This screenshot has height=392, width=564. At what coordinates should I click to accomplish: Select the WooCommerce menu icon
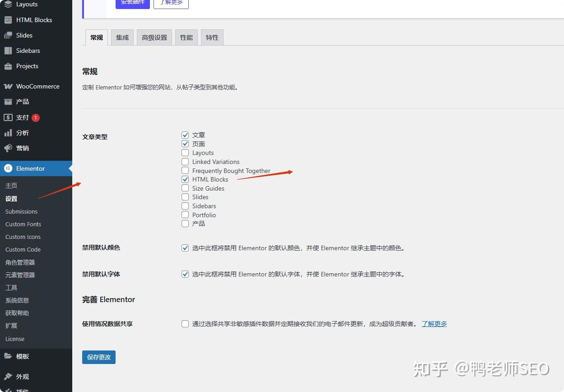[x=8, y=86]
